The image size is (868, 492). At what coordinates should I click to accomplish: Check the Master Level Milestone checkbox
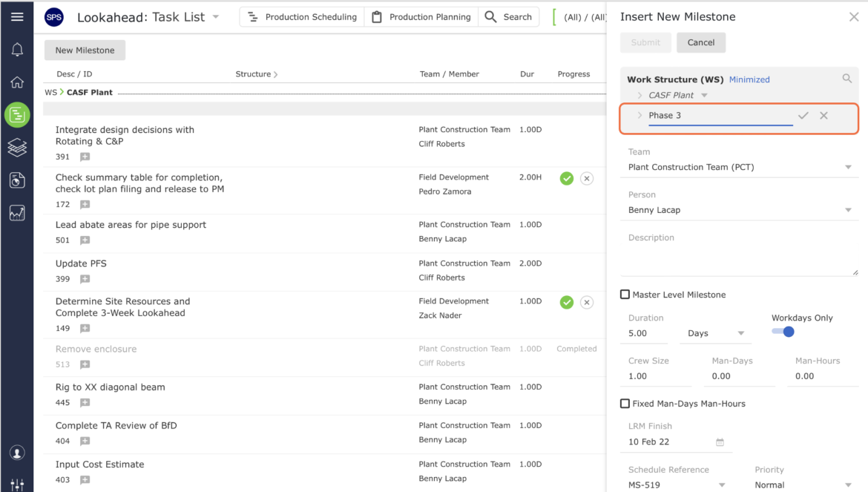click(x=625, y=295)
